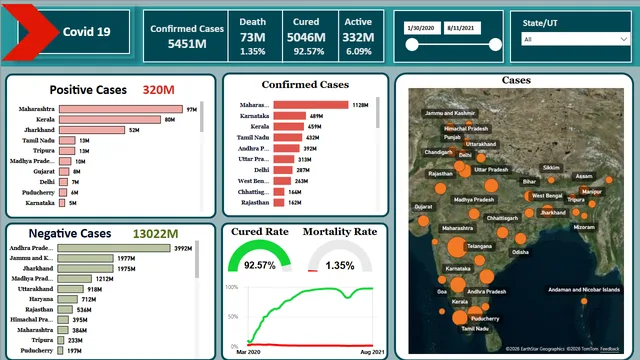Select Kerala bar in Positive Cases

point(110,119)
